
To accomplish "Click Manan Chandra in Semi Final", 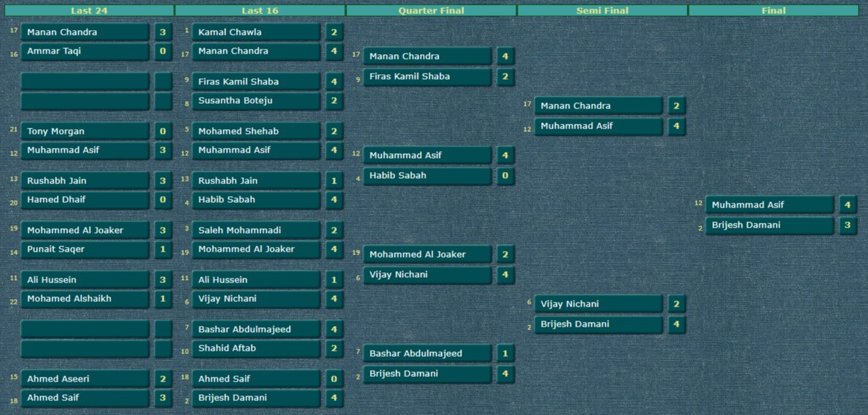I will point(599,106).
